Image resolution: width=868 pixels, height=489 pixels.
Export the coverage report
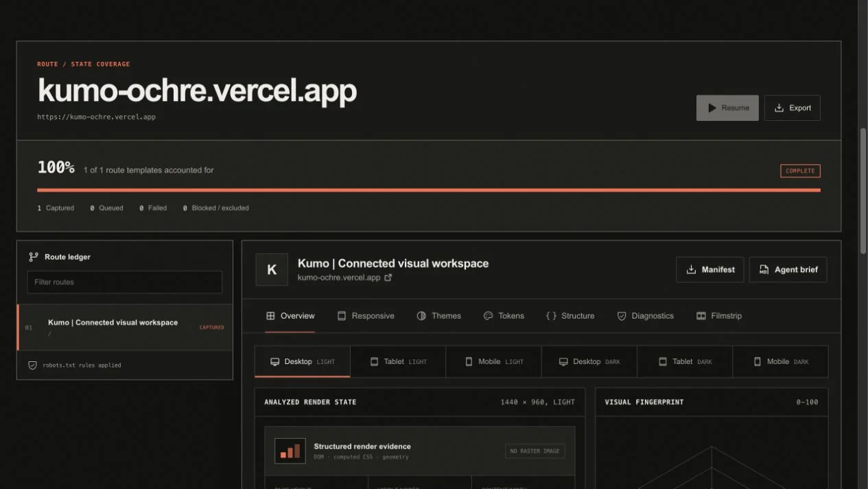793,108
